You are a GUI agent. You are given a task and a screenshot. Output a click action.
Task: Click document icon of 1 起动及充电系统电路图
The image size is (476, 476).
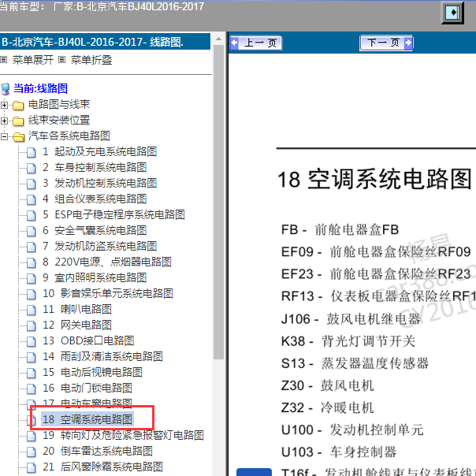pos(31,152)
